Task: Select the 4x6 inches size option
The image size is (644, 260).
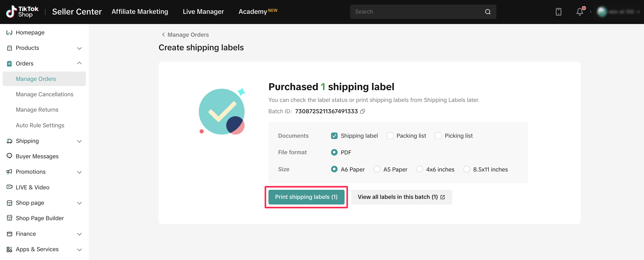Action: click(x=419, y=169)
